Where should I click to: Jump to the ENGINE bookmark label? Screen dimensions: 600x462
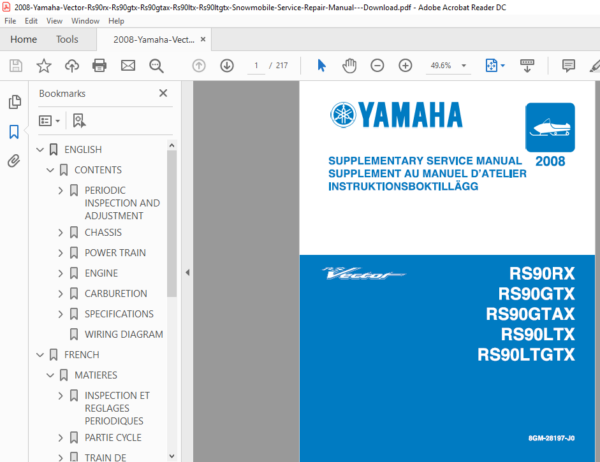(101, 273)
